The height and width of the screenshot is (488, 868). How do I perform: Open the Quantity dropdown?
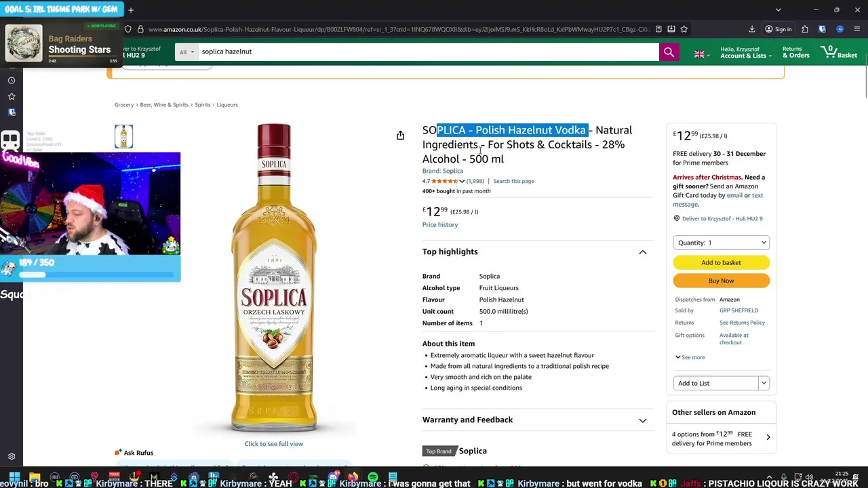point(722,243)
